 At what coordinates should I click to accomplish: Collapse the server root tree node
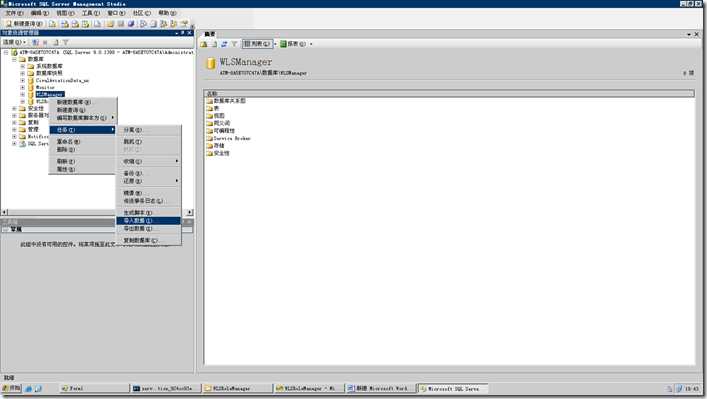pos(6,52)
